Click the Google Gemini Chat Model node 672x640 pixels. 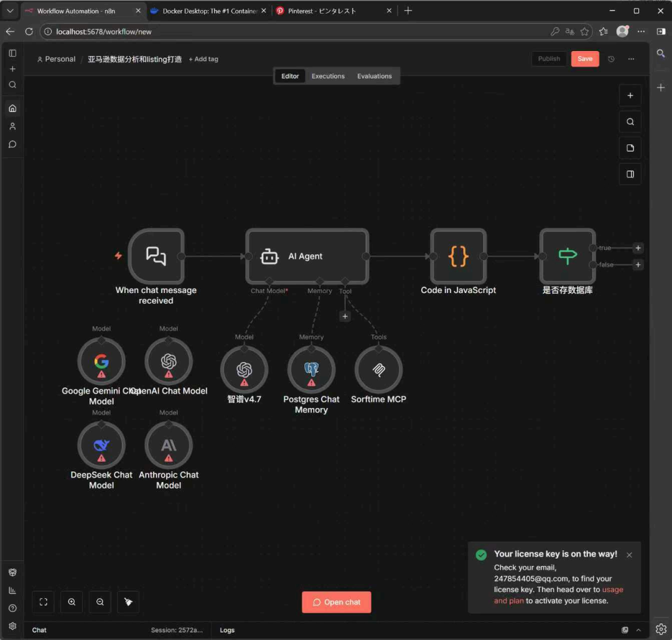point(101,361)
